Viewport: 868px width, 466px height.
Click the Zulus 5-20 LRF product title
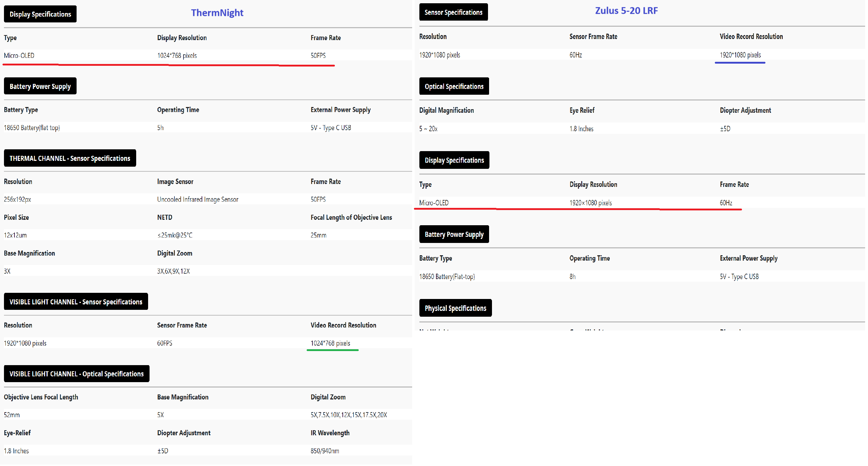point(626,10)
